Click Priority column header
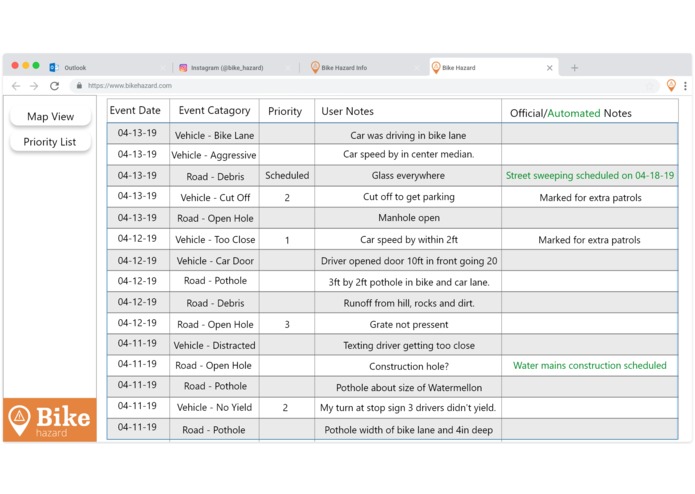The height and width of the screenshot is (494, 695). pos(285,111)
